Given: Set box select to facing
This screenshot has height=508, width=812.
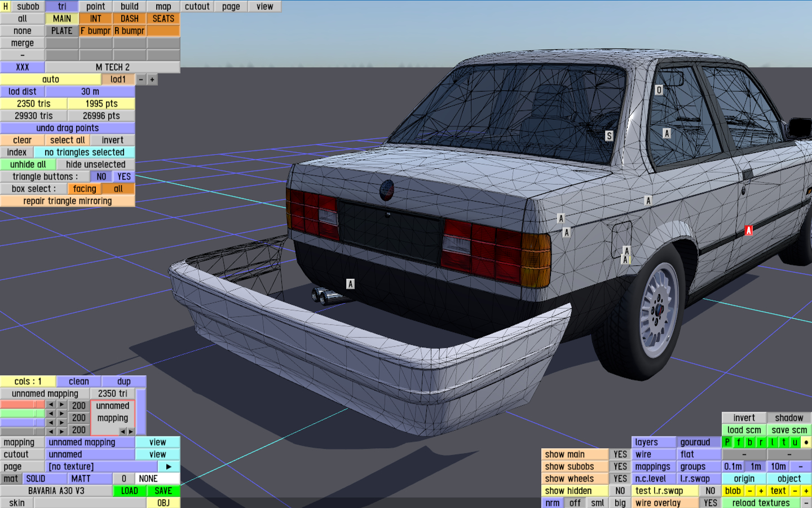Looking at the screenshot, I should 85,189.
